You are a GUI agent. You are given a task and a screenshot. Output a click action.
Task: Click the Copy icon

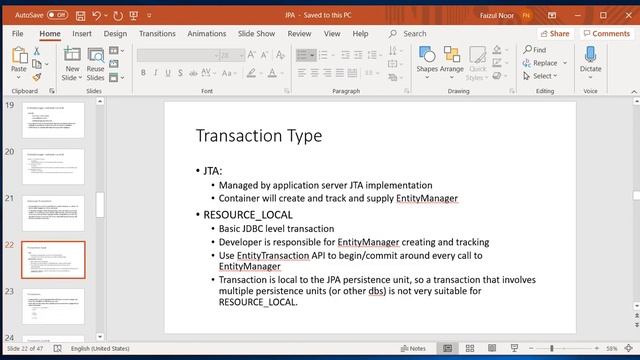pos(37,64)
